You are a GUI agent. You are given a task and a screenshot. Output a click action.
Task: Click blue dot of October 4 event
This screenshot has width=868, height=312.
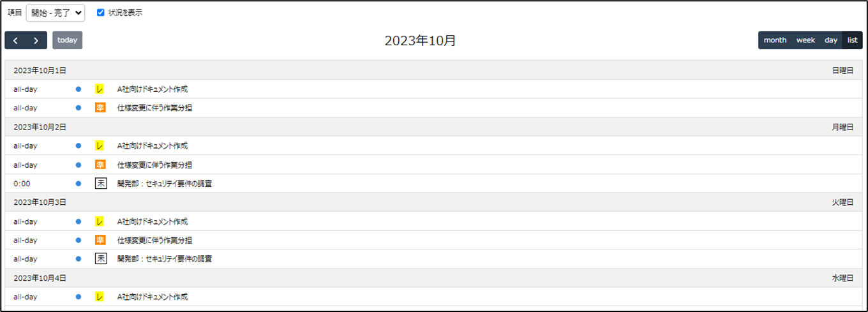[x=79, y=297]
